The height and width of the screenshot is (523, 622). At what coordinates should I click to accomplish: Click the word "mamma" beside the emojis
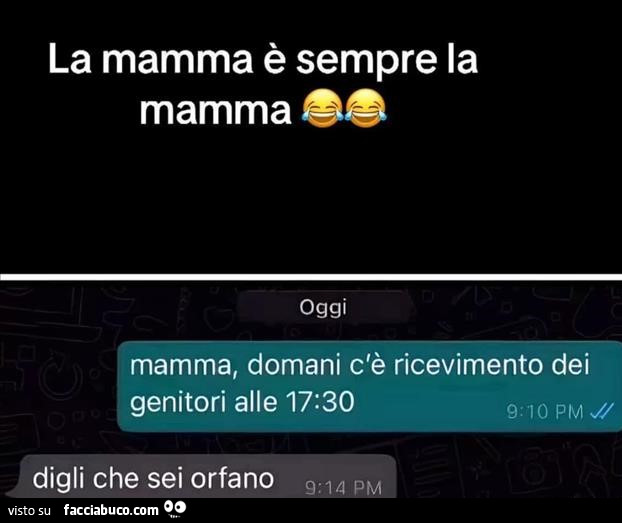[216, 110]
